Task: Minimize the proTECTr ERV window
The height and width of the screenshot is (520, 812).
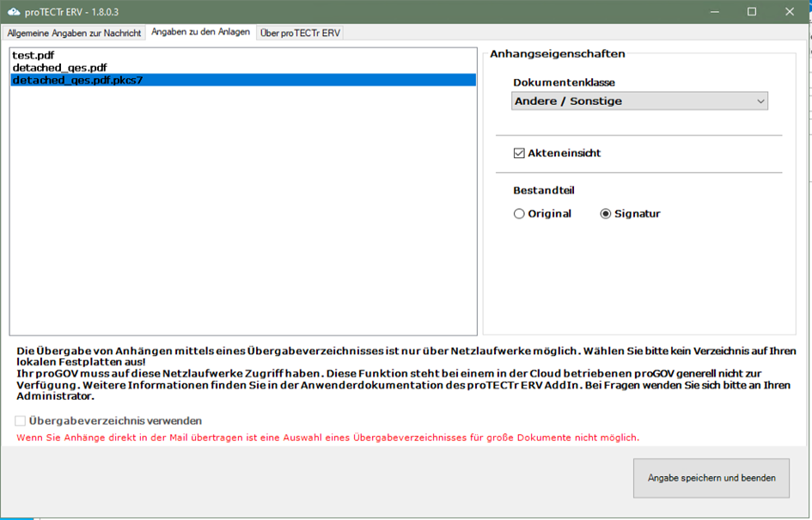Action: coord(712,12)
